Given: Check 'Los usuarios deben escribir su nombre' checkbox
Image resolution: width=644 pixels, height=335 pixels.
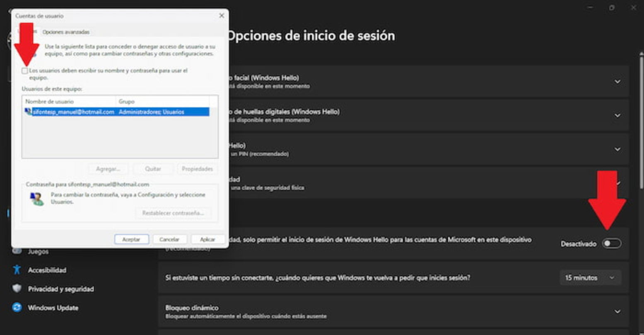Looking at the screenshot, I should pyautogui.click(x=25, y=71).
